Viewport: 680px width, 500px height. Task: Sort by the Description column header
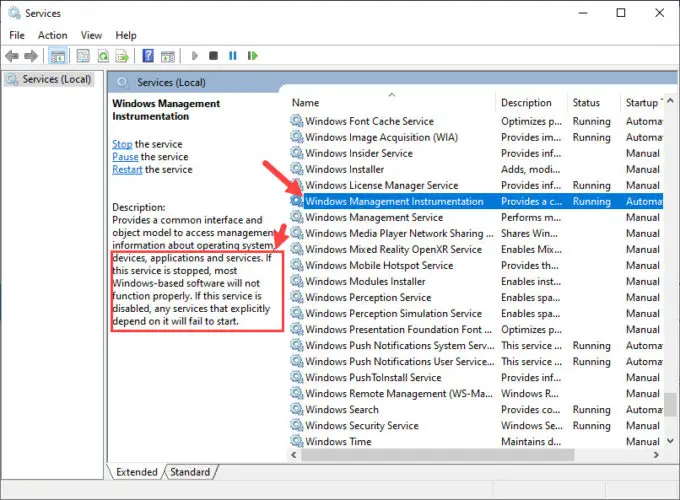coord(531,102)
